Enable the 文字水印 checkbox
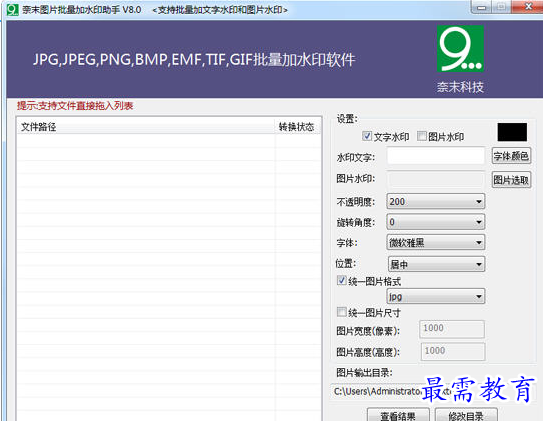543x421 pixels. click(x=367, y=136)
